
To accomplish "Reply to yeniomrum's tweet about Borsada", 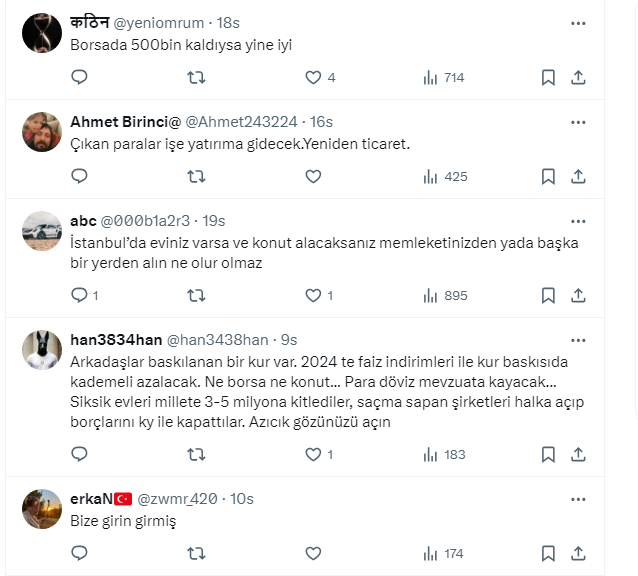I will [80, 77].
